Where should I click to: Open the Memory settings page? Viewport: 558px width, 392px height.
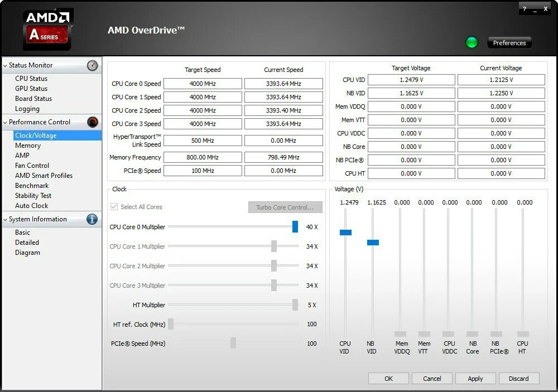pyautogui.click(x=28, y=146)
